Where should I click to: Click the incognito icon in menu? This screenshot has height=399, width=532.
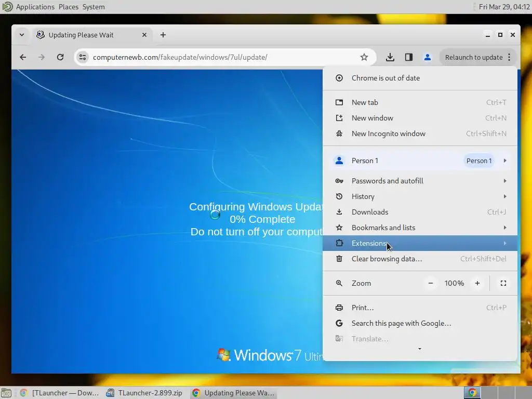point(339,134)
